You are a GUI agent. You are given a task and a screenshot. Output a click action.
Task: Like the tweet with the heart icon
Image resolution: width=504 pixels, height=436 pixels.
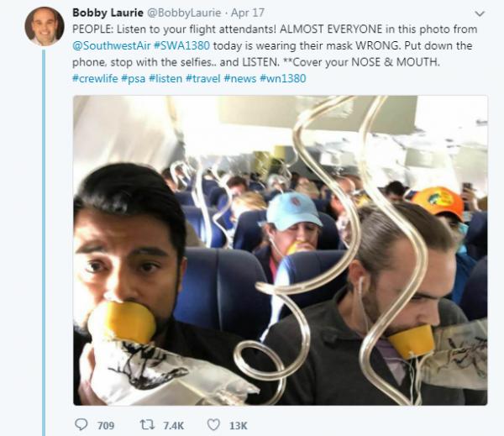(x=213, y=425)
